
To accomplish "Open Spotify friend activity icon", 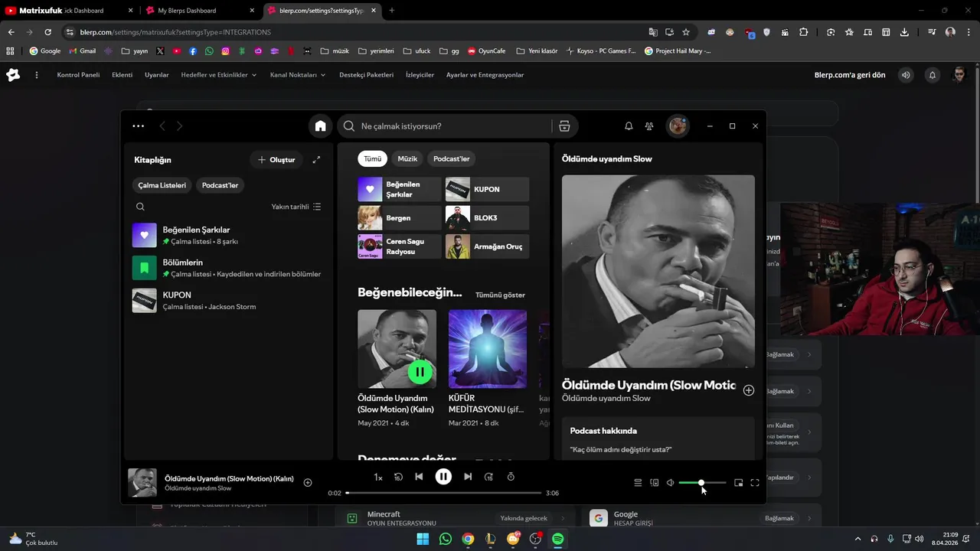I will pyautogui.click(x=649, y=126).
